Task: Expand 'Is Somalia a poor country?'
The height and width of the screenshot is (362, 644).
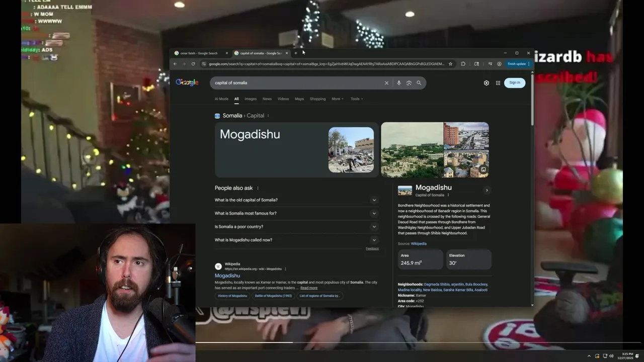Action: tap(296, 227)
